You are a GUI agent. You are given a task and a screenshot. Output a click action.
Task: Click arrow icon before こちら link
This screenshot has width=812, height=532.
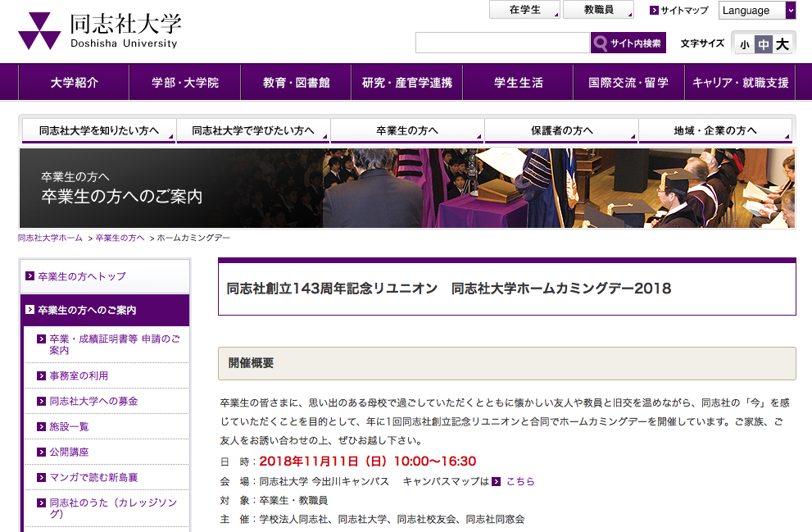click(497, 482)
